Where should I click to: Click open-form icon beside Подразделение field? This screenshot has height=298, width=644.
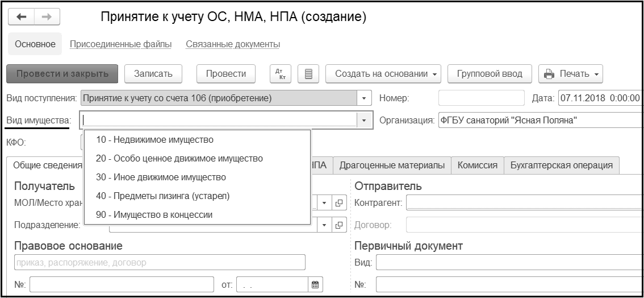click(339, 225)
